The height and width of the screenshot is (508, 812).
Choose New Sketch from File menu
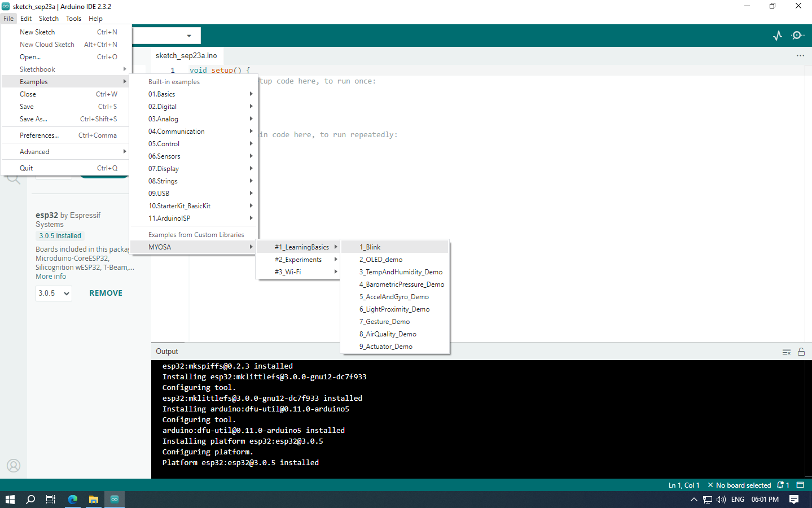pos(65,32)
